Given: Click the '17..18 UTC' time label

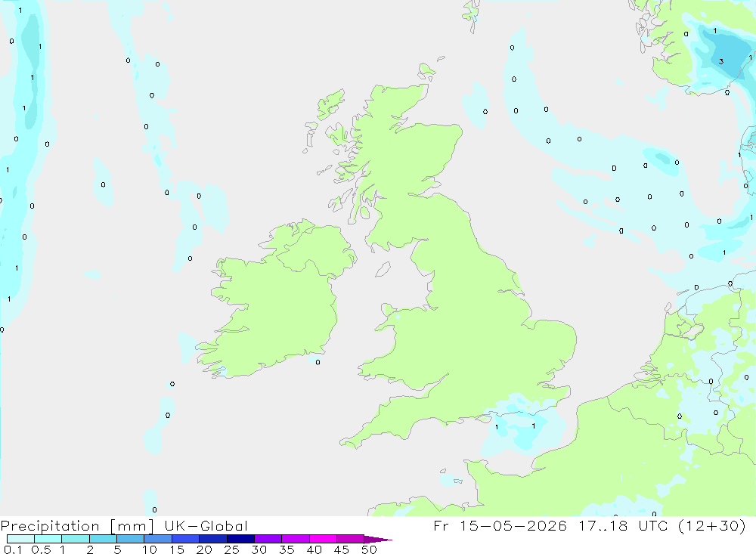Looking at the screenshot, I should coord(624,525).
